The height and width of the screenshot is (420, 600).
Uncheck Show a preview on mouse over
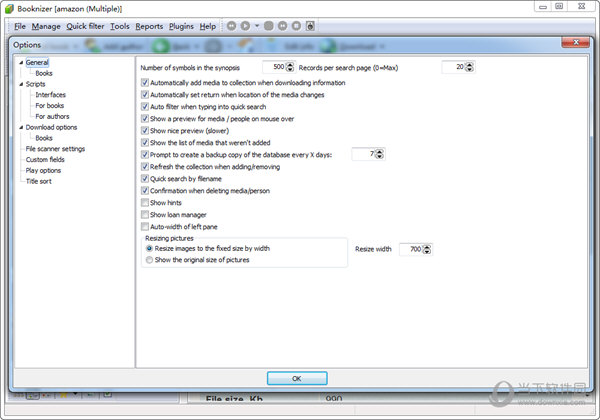tap(145, 119)
